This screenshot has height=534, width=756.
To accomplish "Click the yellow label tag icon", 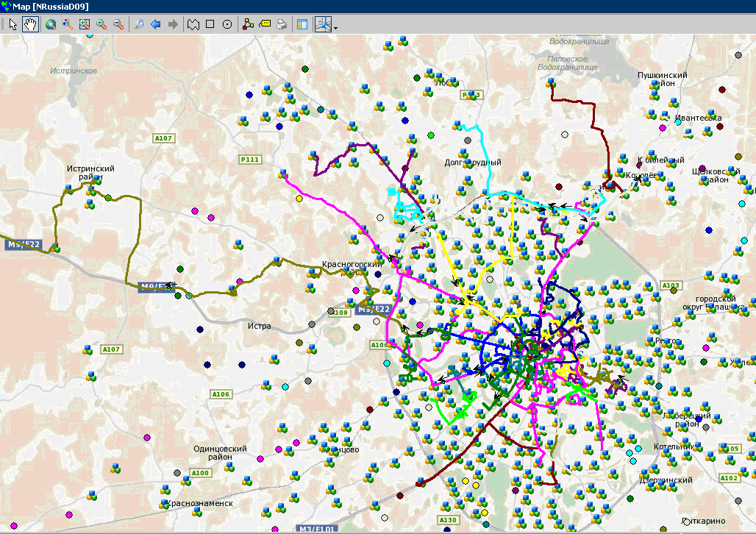I will [265, 24].
